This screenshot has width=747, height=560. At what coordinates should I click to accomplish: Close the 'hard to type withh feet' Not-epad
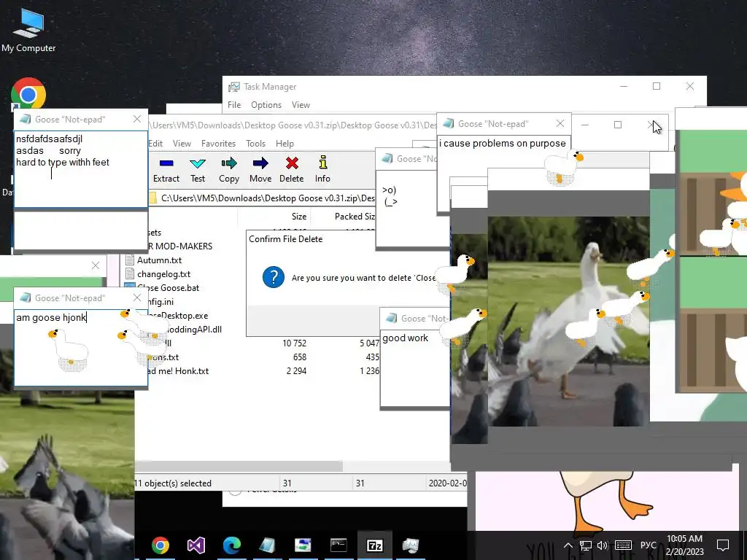tap(137, 119)
